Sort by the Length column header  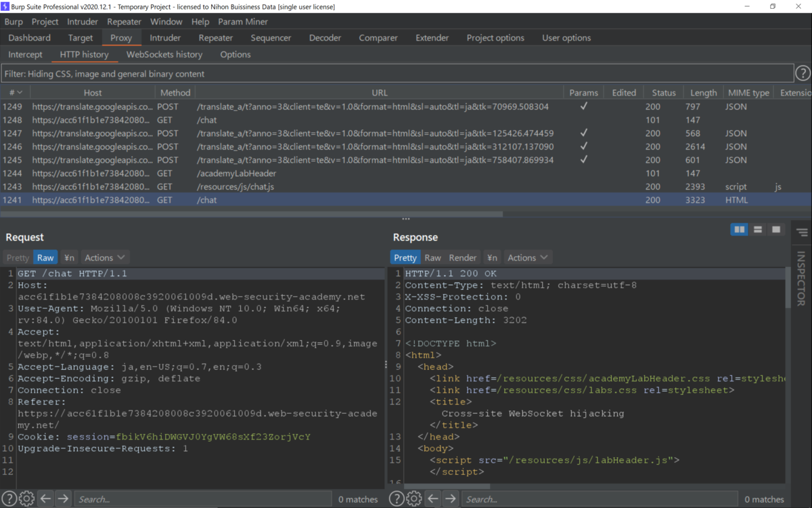(x=704, y=92)
